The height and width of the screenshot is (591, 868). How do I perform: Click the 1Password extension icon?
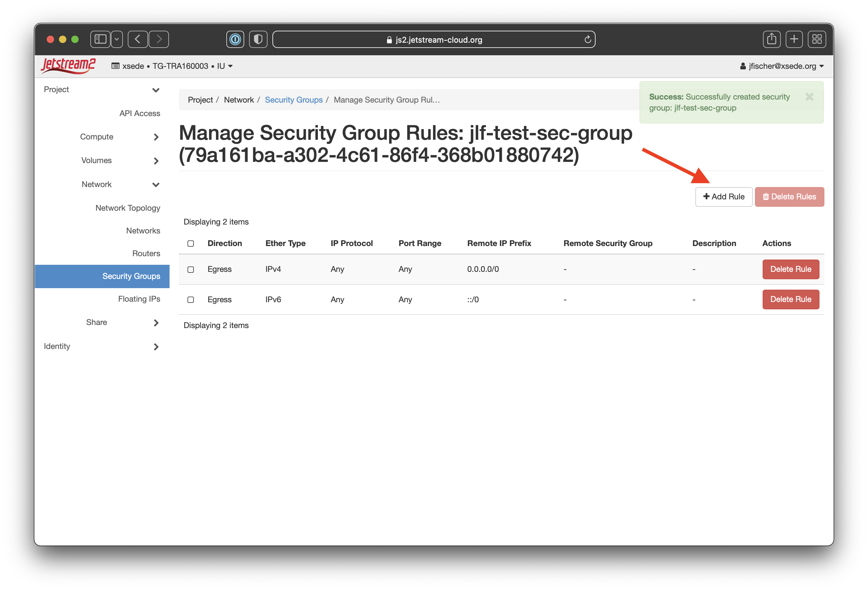235,39
